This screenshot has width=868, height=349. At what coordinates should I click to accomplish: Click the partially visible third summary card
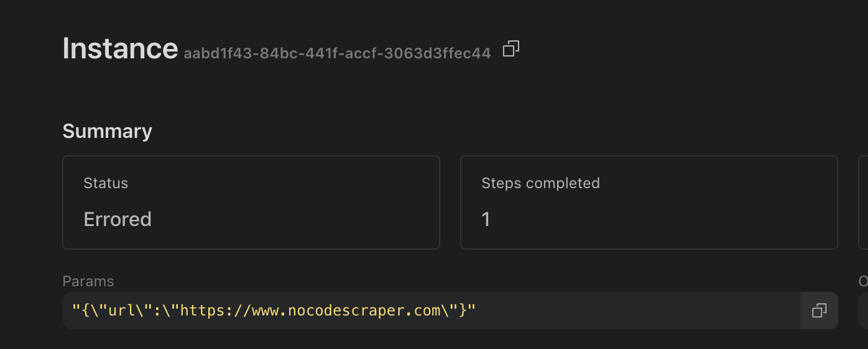click(x=863, y=202)
